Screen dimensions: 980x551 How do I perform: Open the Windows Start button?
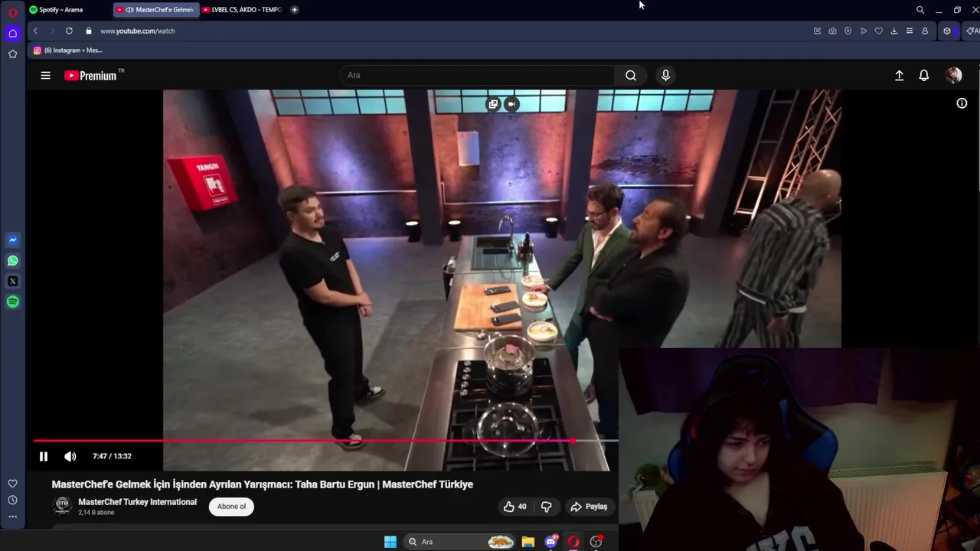tap(390, 542)
